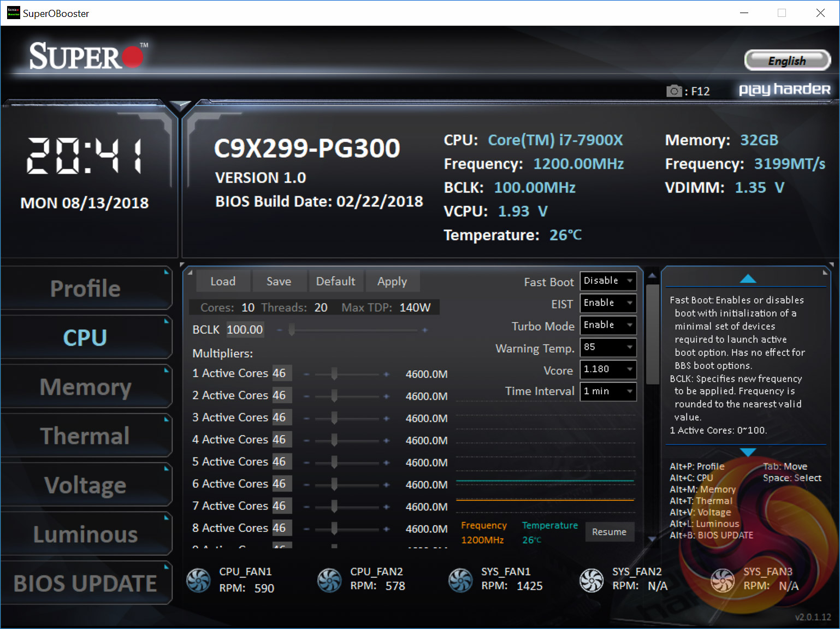Increase the 6 Active Cores multiplier with plus
This screenshot has height=629, width=840.
point(386,485)
